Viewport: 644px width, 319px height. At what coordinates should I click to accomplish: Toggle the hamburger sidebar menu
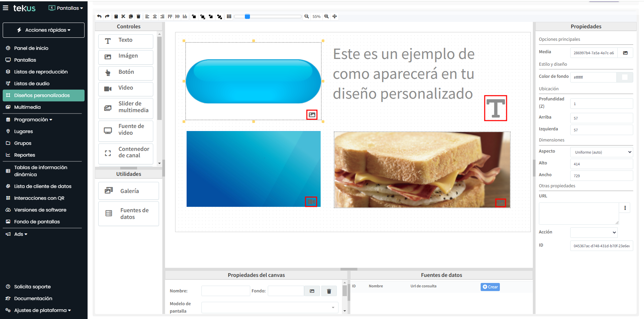click(x=6, y=8)
